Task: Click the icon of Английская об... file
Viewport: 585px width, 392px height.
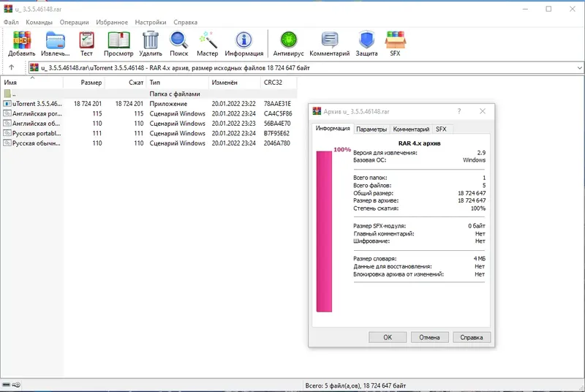Action: click(x=7, y=124)
